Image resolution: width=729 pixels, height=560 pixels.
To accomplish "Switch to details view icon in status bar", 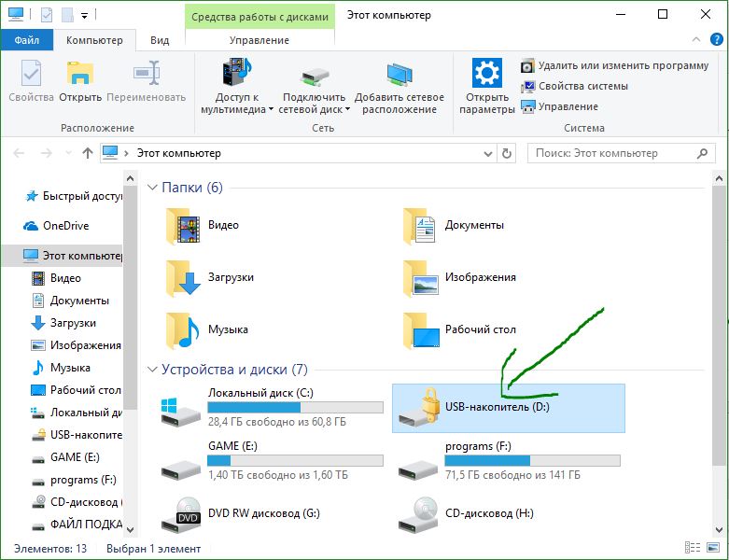I will (693, 548).
